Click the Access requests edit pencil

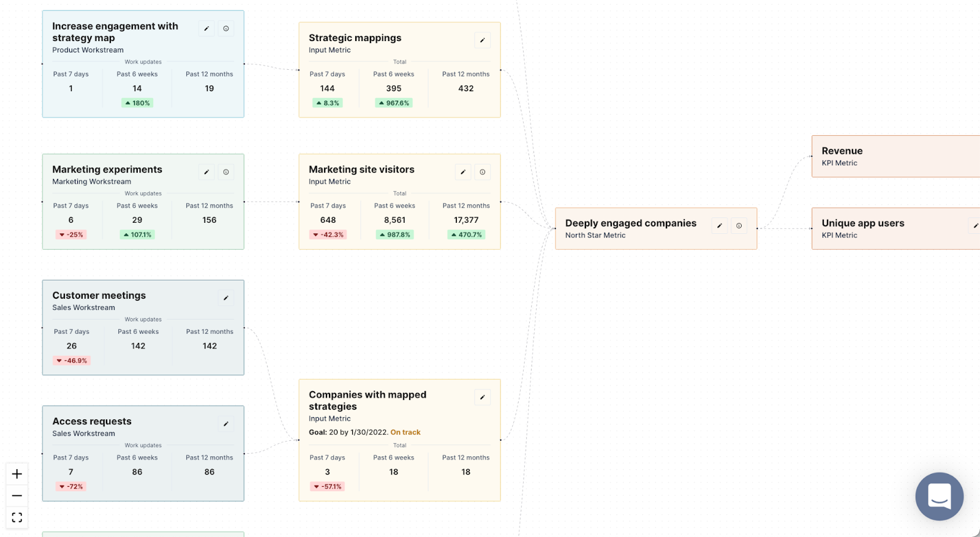226,424
